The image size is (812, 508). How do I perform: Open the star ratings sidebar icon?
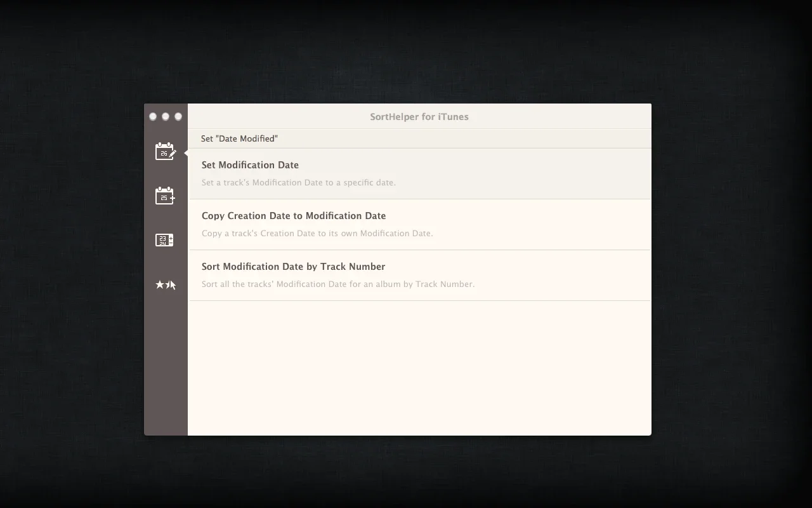[x=166, y=284]
